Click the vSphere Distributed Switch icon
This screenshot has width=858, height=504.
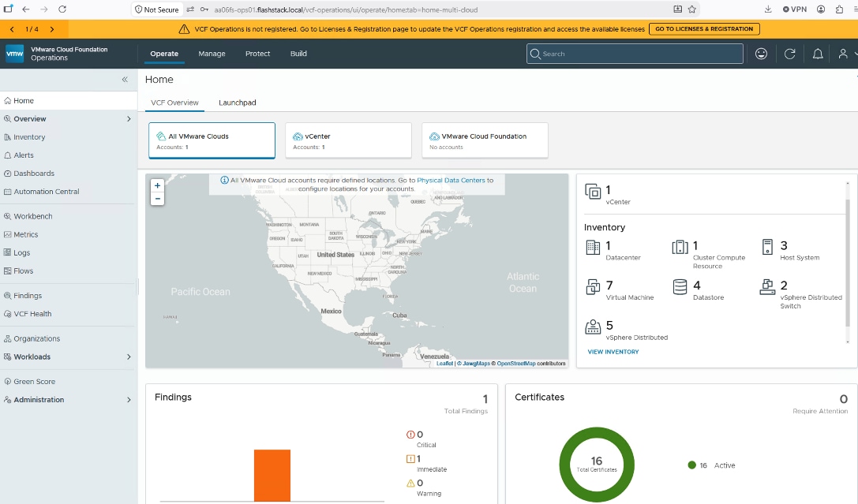767,287
